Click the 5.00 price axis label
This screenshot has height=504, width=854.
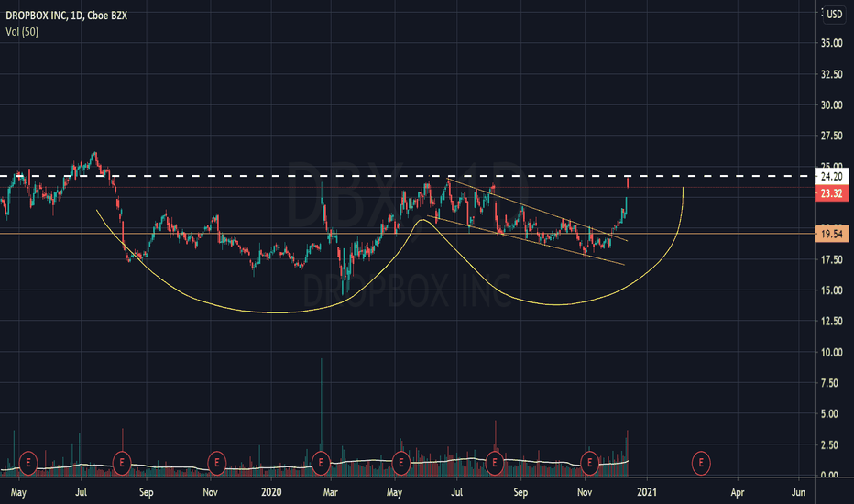pyautogui.click(x=831, y=414)
